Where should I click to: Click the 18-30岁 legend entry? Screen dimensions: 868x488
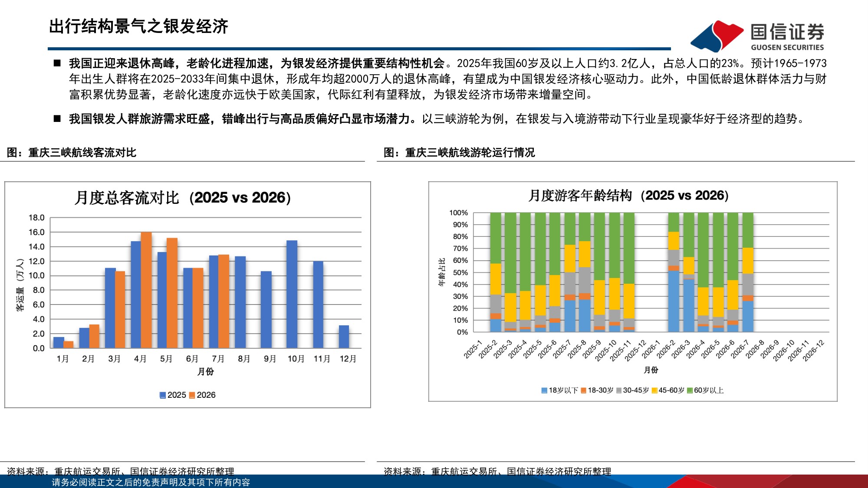click(597, 390)
